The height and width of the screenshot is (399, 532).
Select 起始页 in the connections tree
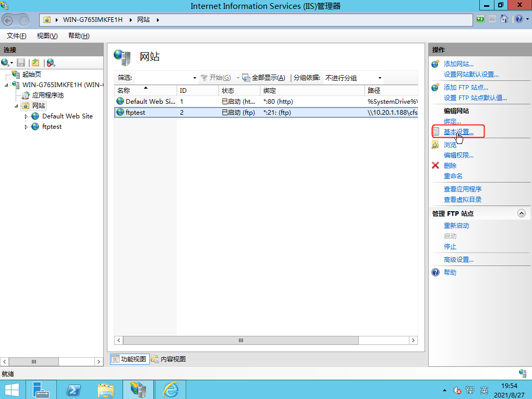point(31,74)
